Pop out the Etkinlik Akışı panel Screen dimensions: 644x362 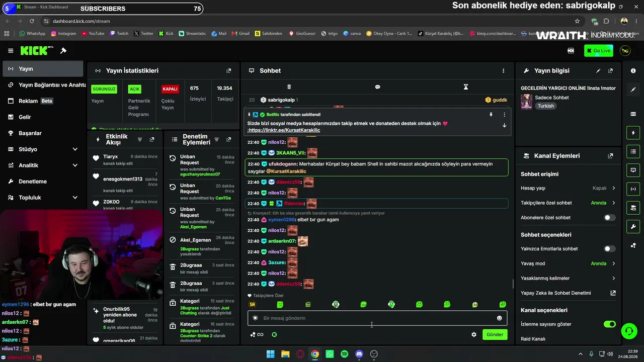tap(152, 139)
